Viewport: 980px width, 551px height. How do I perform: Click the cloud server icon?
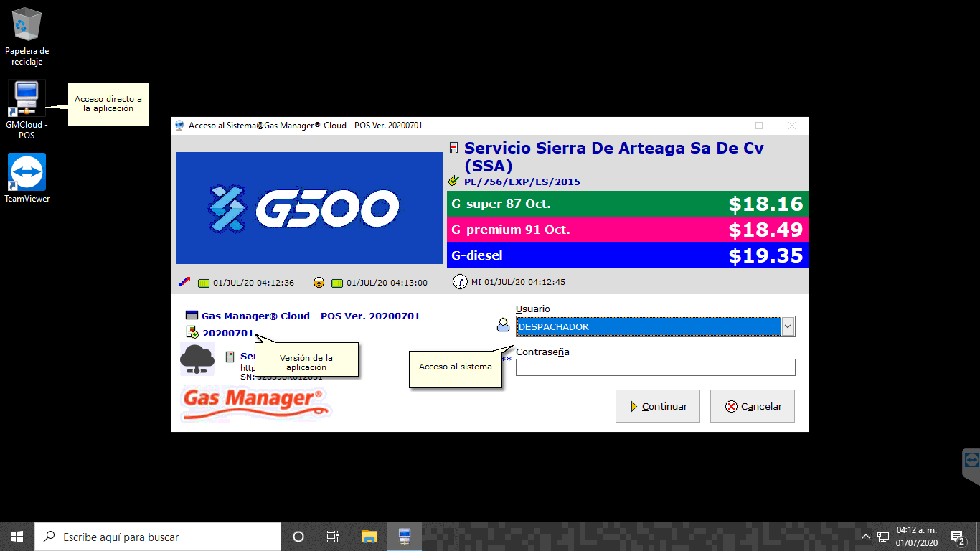click(197, 358)
